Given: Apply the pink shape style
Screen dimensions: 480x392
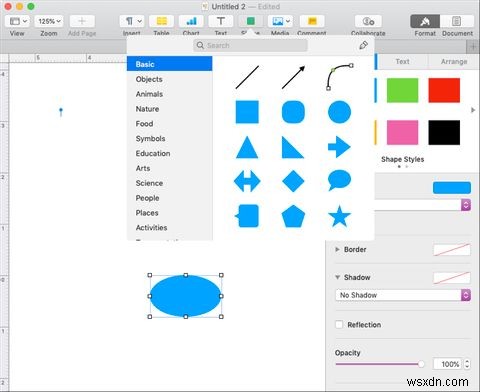Looking at the screenshot, I should coord(402,133).
